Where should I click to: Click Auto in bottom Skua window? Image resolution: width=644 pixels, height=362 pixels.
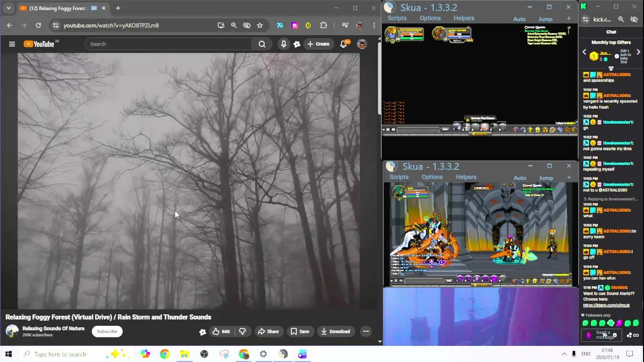[520, 178]
